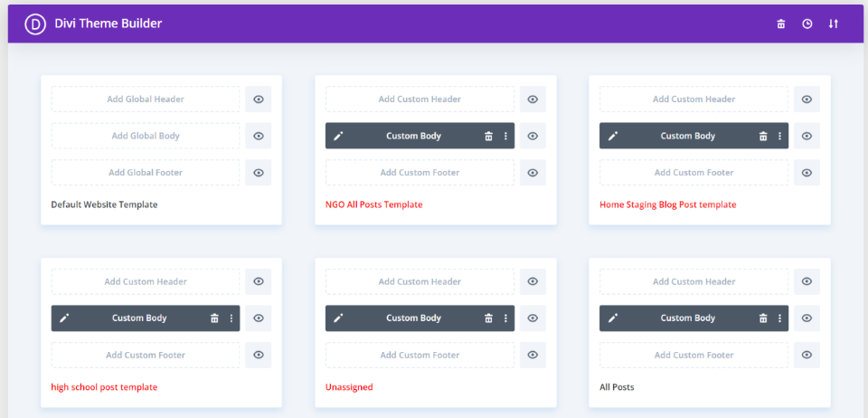Toggle footer visibility in high school post template
868x418 pixels.
pyautogui.click(x=259, y=355)
